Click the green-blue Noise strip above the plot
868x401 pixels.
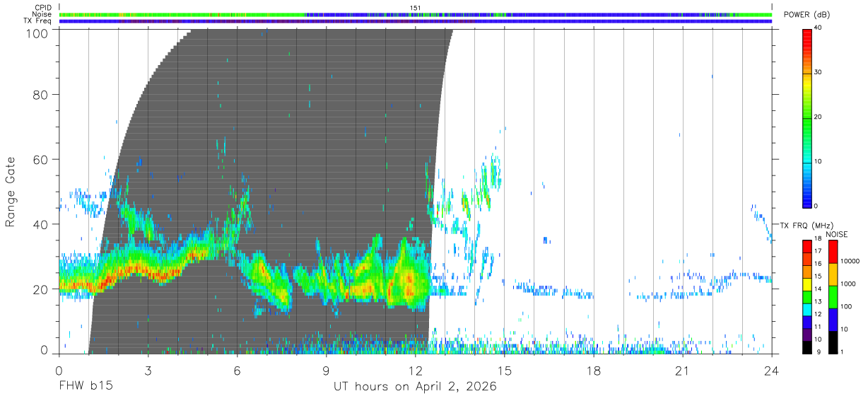click(416, 14)
